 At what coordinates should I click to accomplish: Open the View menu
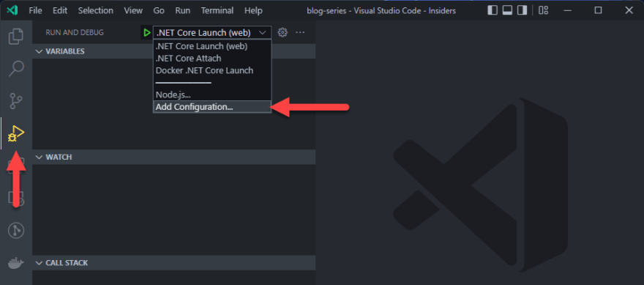tap(133, 11)
